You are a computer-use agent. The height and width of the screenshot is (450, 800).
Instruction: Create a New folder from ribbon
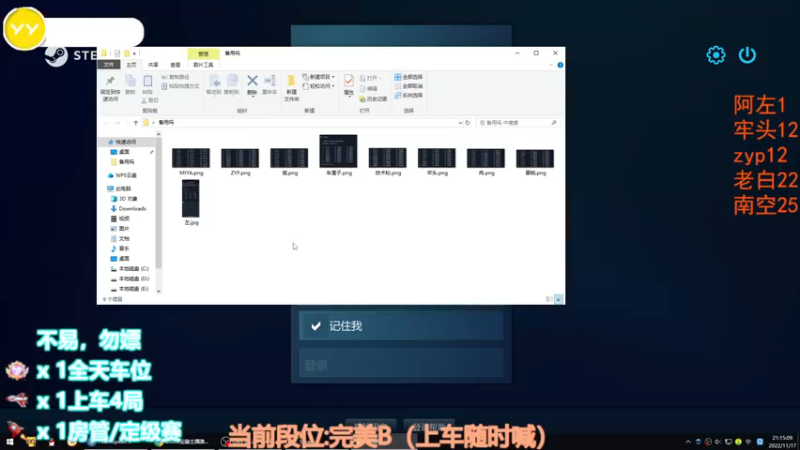coord(291,88)
